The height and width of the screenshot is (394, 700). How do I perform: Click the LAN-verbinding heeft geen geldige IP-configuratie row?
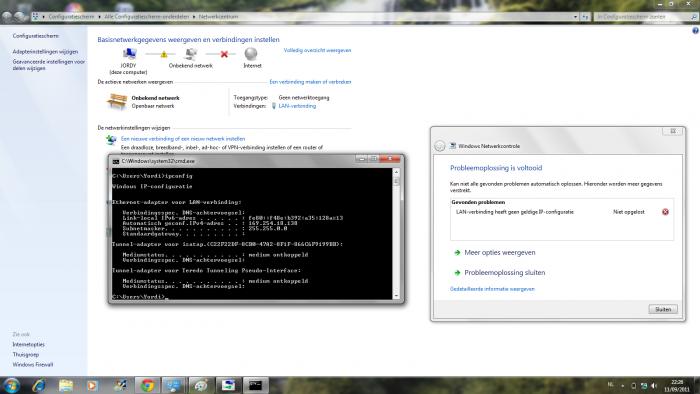[x=562, y=212]
